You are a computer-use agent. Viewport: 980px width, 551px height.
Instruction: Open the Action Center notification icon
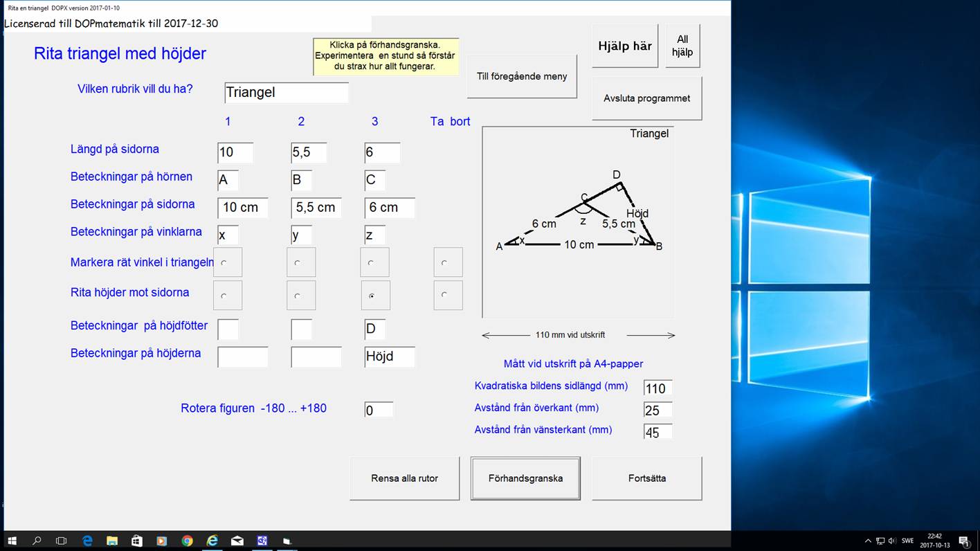[963, 541]
